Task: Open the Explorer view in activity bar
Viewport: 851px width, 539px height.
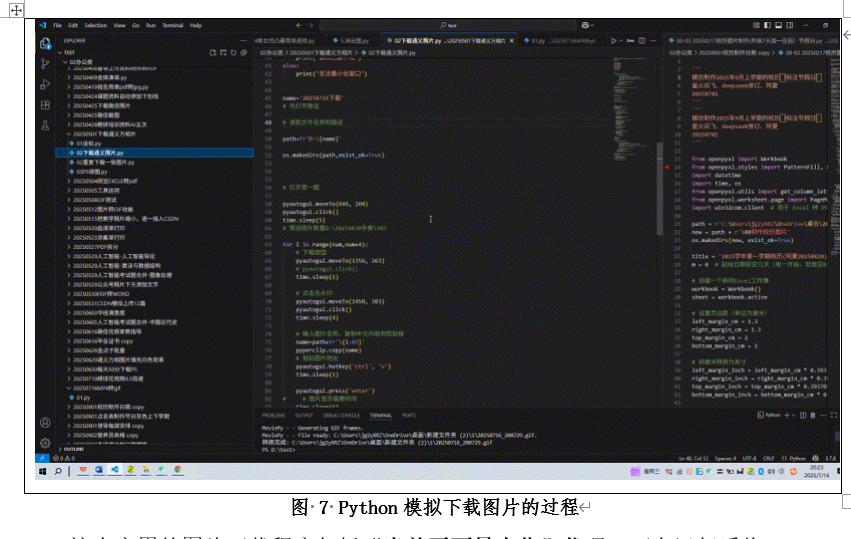Action: click(x=45, y=43)
